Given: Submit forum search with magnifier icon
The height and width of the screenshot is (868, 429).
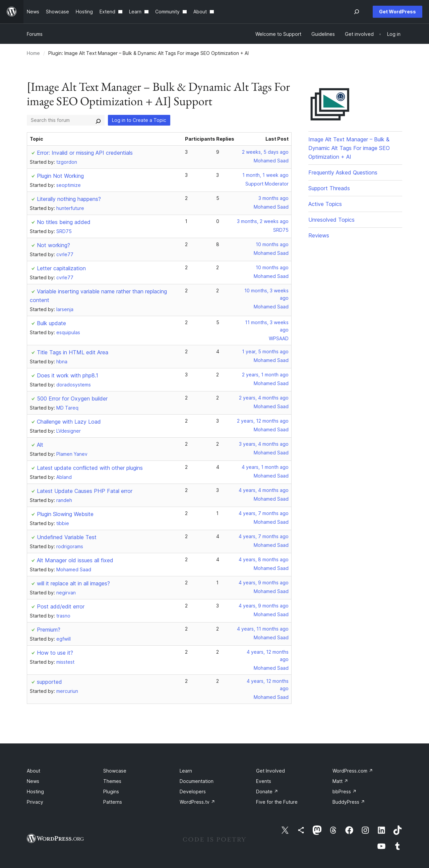Looking at the screenshot, I should (x=98, y=121).
